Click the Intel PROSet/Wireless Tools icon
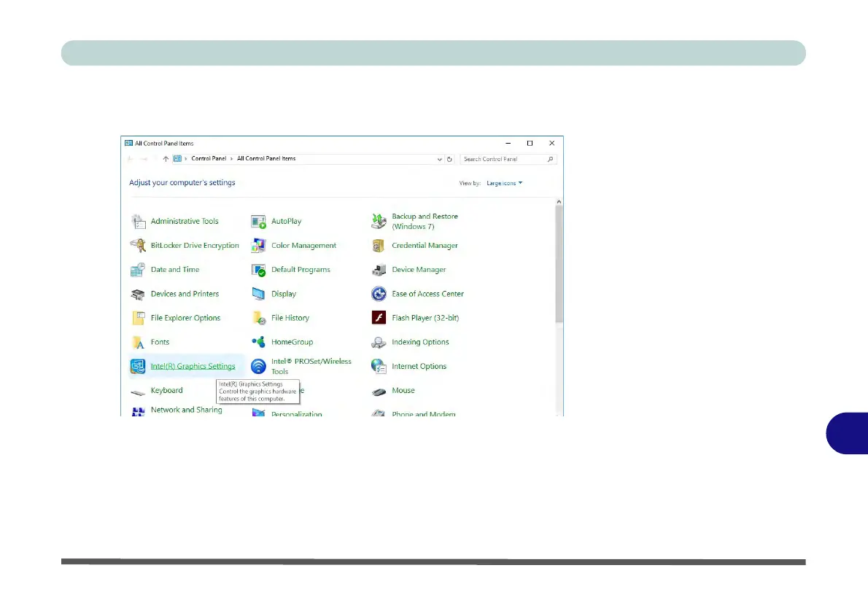Viewport: 868px width, 611px height. [x=258, y=366]
